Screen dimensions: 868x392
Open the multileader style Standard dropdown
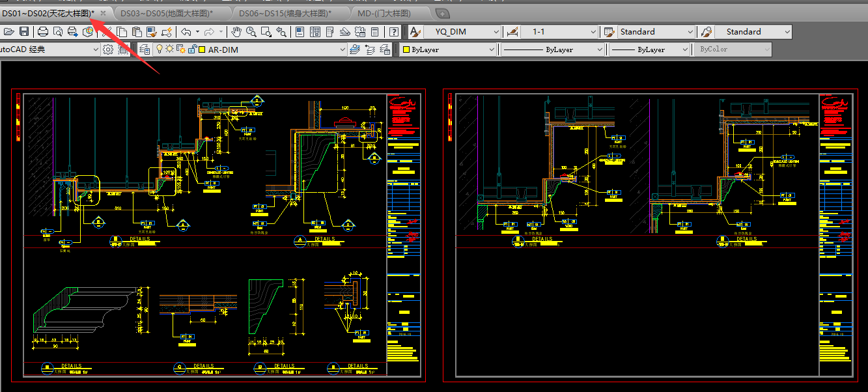[787, 32]
